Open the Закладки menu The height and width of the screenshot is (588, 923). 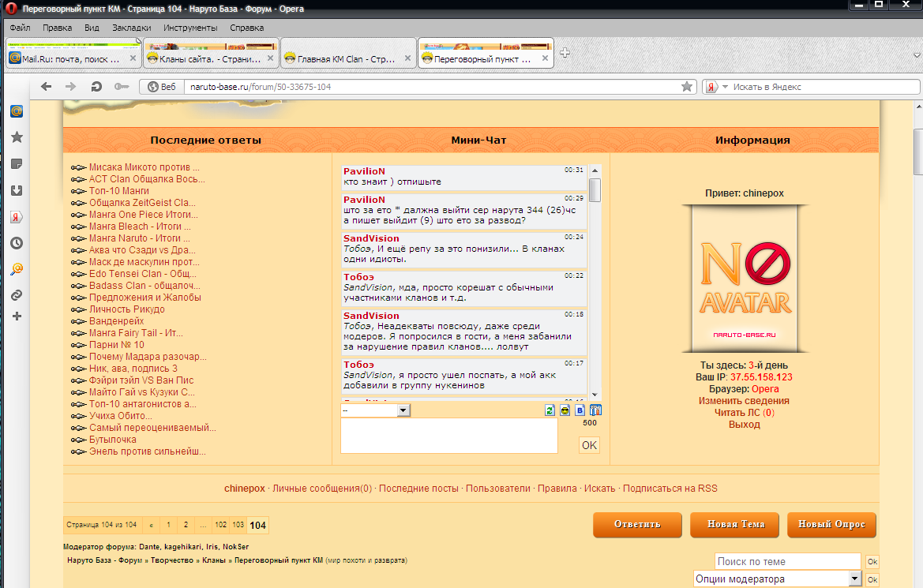coord(131,28)
